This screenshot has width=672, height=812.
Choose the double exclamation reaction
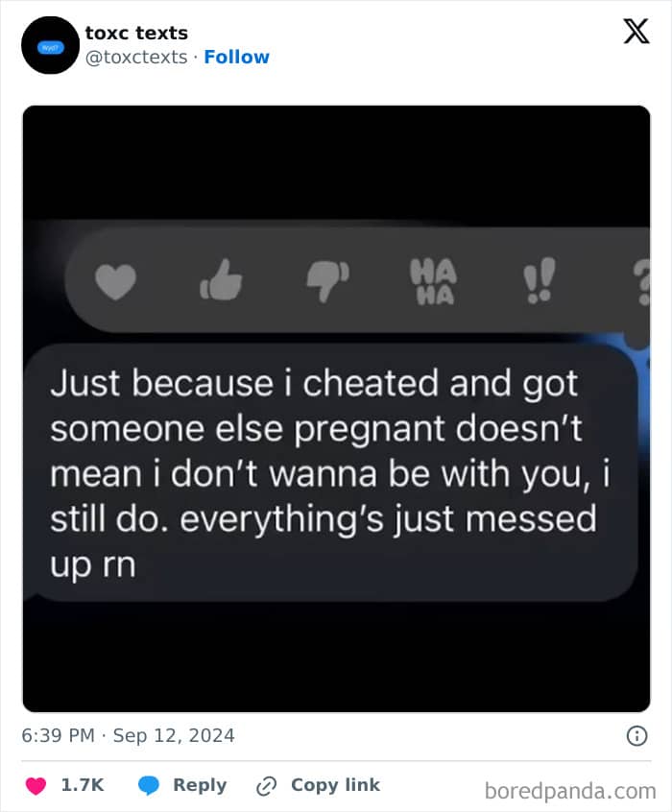tap(539, 280)
